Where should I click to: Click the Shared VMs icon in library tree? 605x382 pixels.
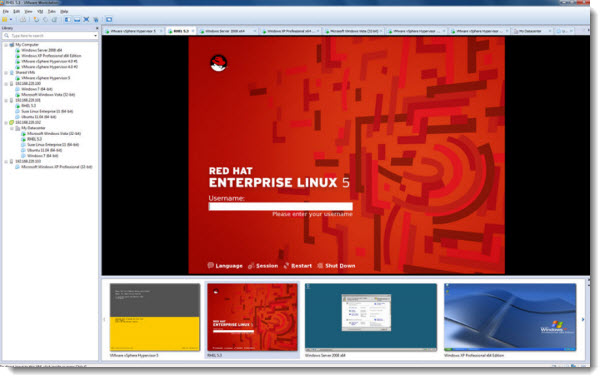12,73
